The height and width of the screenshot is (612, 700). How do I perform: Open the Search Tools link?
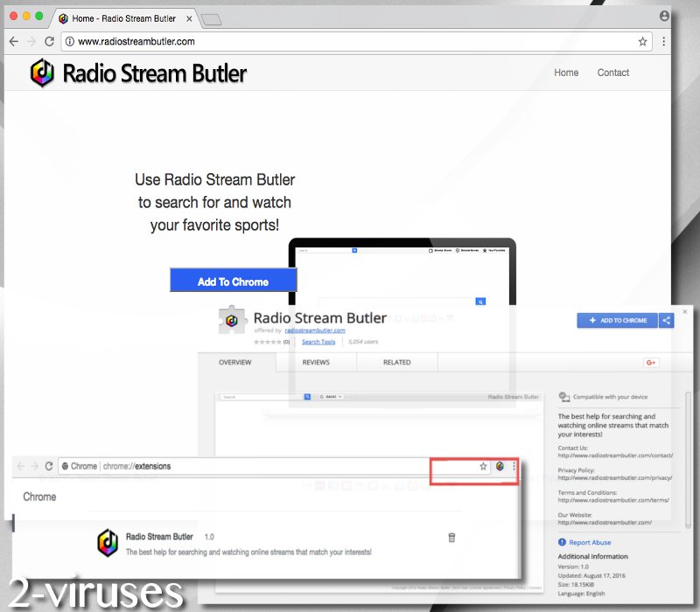coord(318,342)
